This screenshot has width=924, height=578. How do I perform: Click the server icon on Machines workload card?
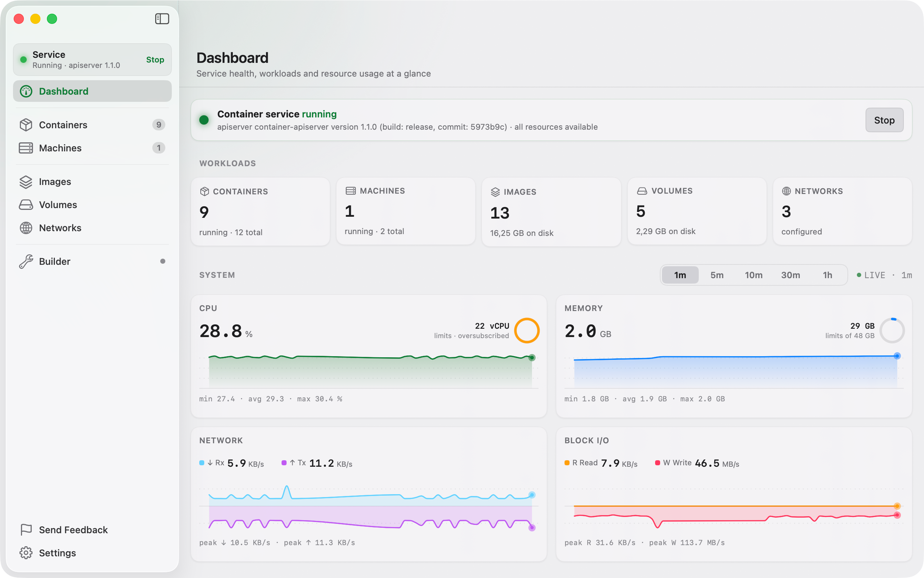click(x=350, y=191)
